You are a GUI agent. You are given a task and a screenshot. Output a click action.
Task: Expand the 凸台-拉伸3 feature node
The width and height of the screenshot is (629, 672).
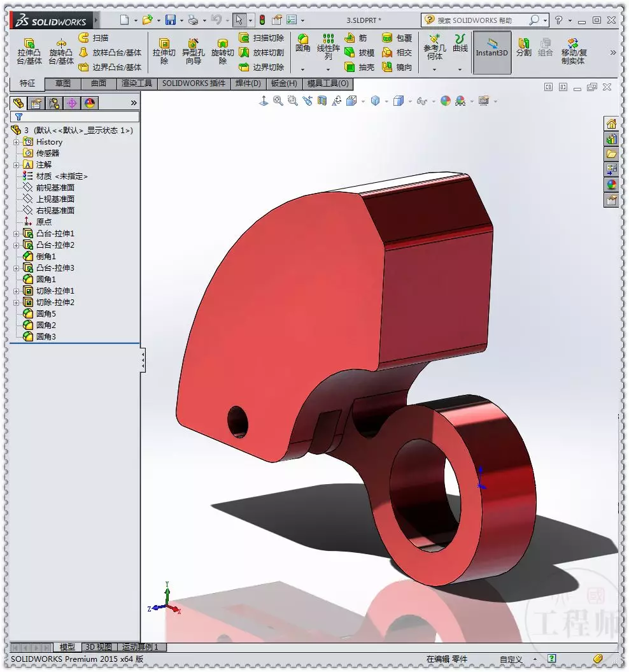(x=17, y=268)
